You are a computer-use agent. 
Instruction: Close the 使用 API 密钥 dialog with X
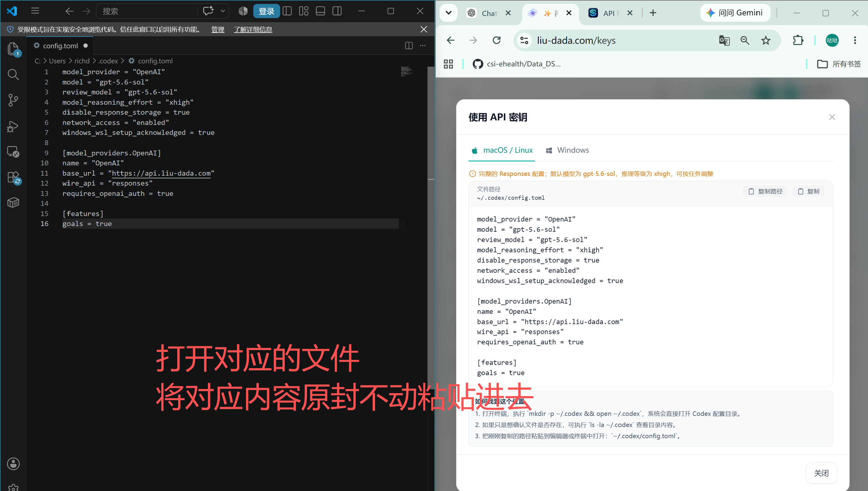click(x=832, y=117)
